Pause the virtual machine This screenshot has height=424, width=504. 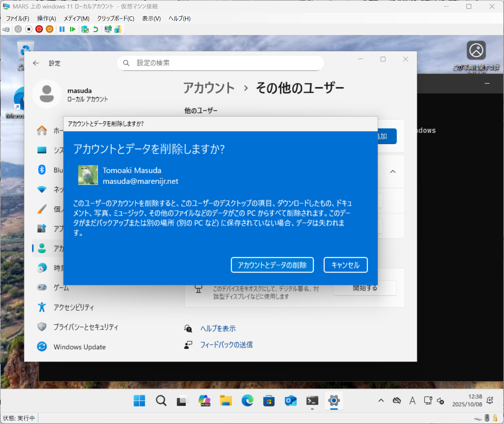(62, 29)
